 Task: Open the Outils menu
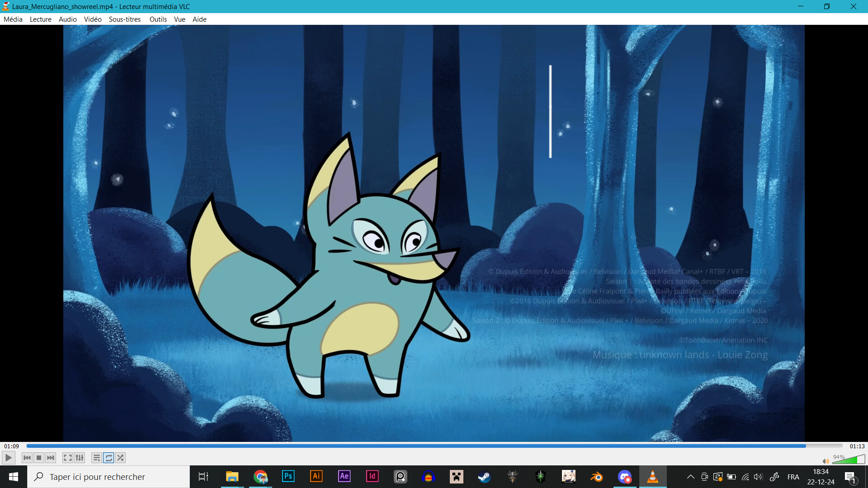(158, 19)
